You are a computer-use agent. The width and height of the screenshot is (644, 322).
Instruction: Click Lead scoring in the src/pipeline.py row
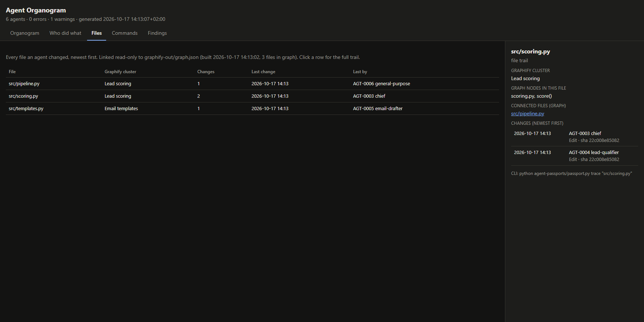point(118,84)
